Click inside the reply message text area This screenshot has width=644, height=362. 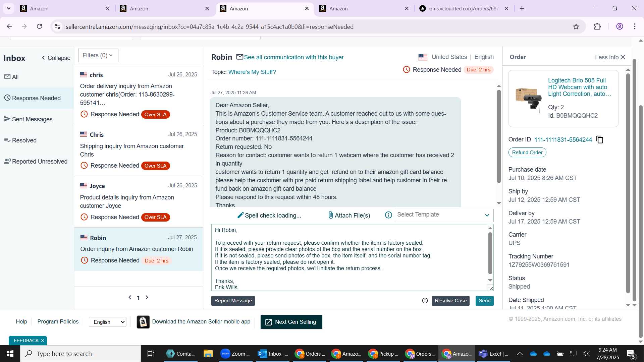coord(349,257)
